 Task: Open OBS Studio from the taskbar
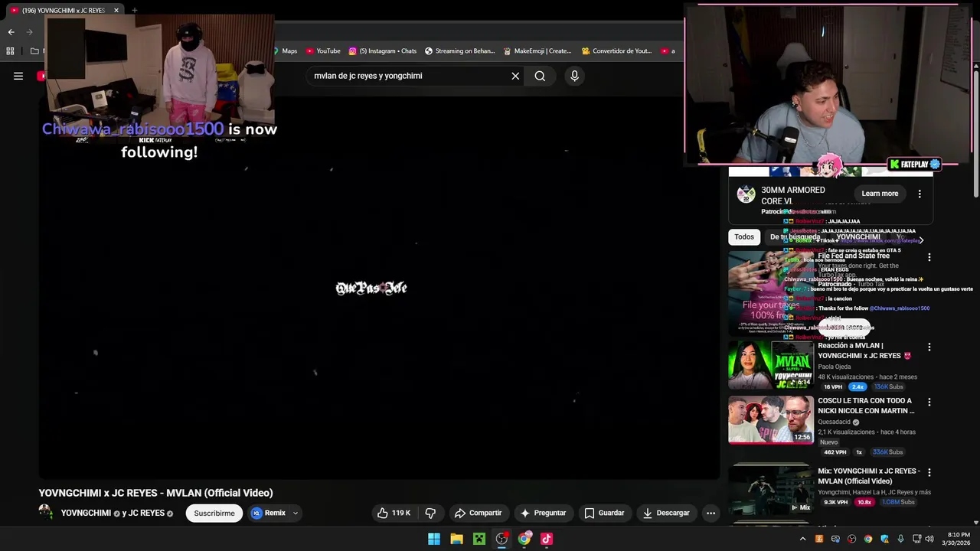pos(501,539)
